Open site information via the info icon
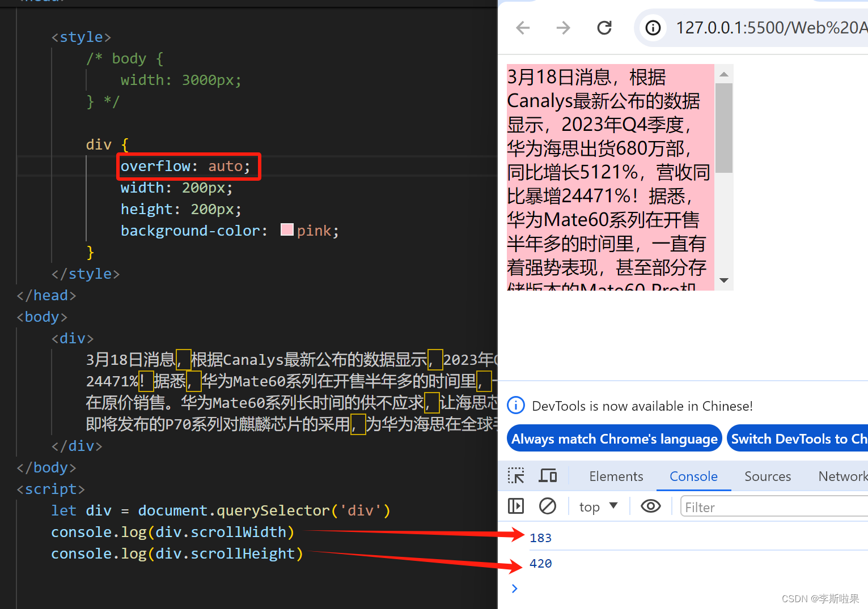The image size is (868, 609). (653, 27)
